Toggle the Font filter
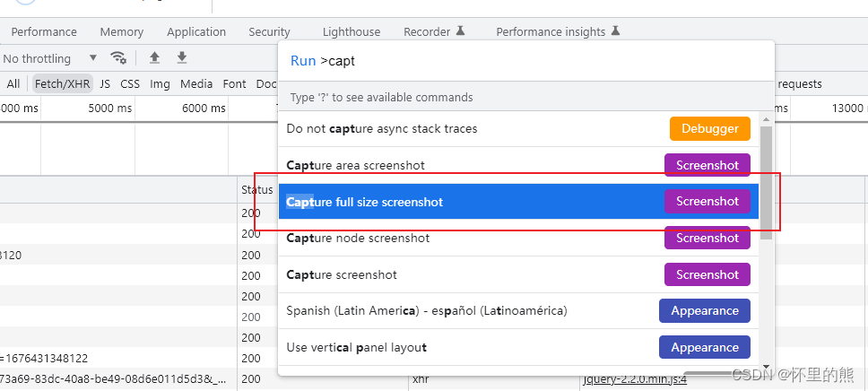Screen dimensions: 868x391 click(234, 83)
